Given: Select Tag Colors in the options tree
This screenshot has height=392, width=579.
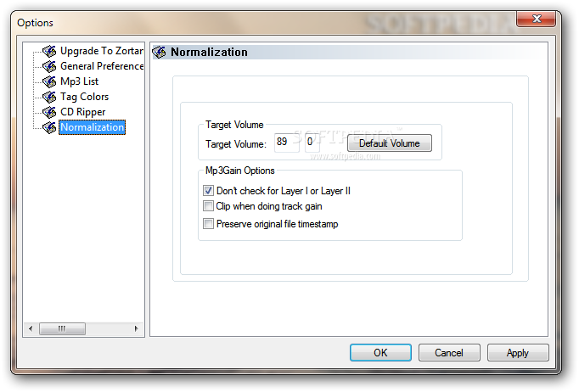Looking at the screenshot, I should [x=84, y=97].
